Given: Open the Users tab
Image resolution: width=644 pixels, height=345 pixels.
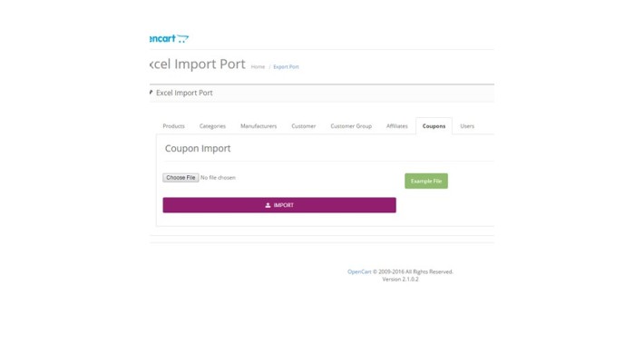Looking at the screenshot, I should point(467,126).
